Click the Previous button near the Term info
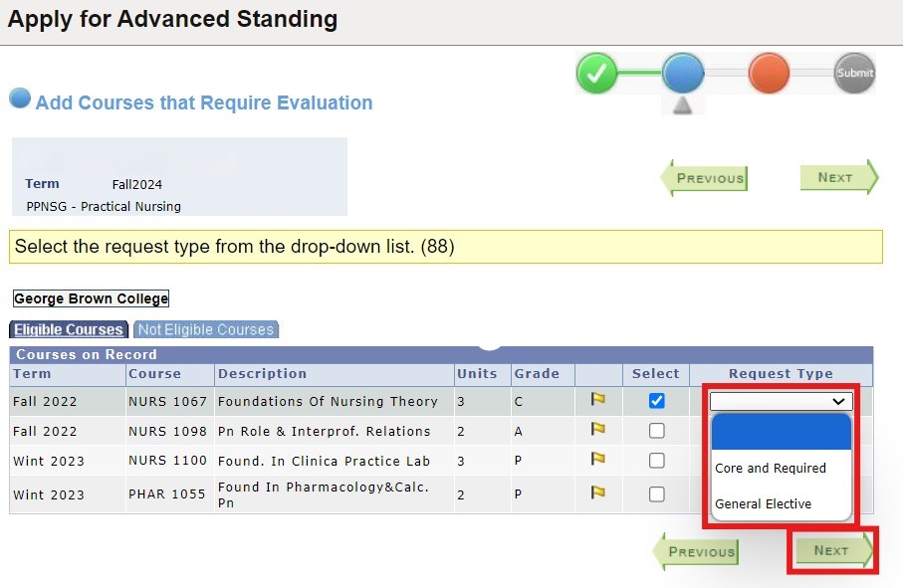This screenshot has width=903, height=588. pyautogui.click(x=706, y=178)
